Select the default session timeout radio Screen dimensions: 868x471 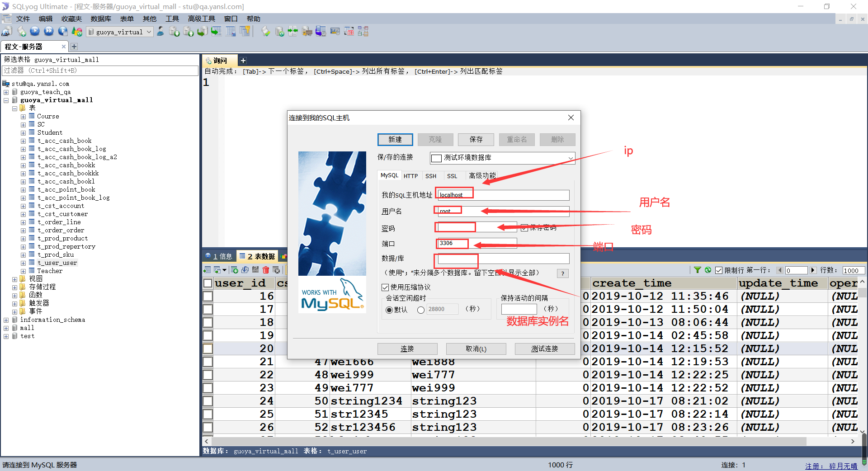[389, 310]
